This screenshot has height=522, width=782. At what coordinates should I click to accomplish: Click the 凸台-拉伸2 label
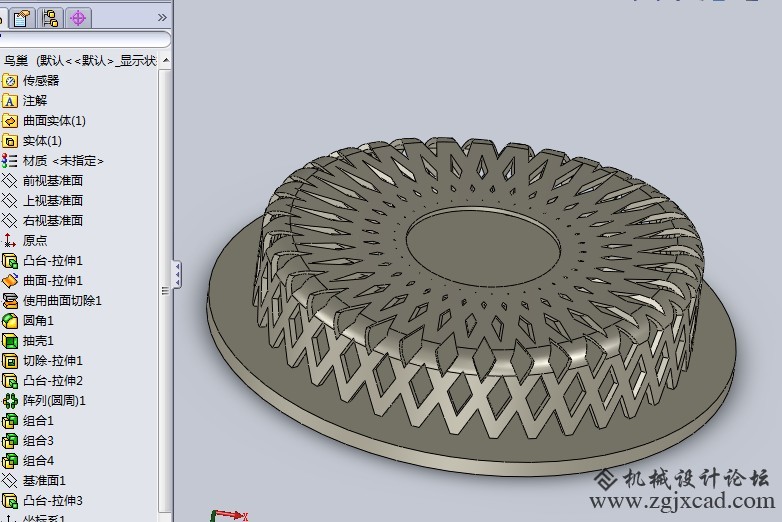[53, 381]
